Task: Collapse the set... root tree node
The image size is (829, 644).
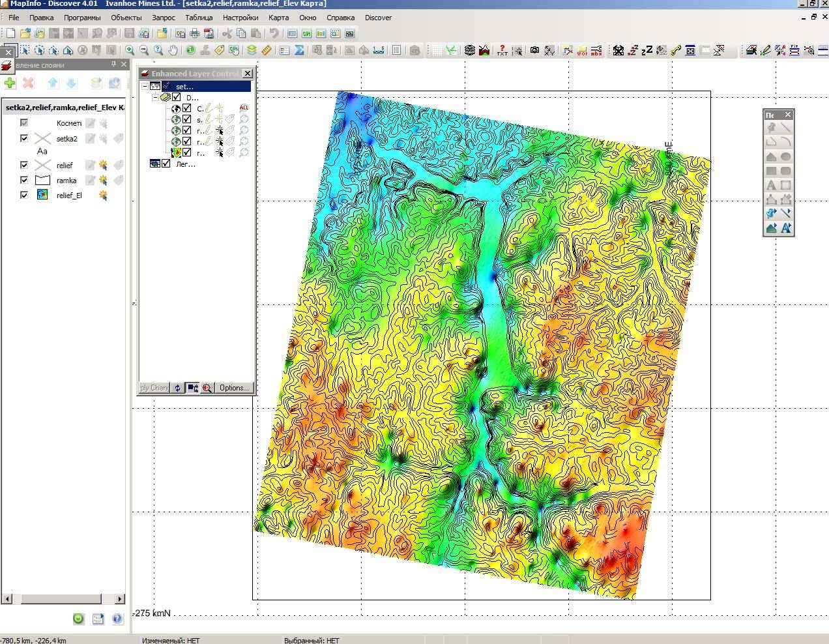Action: click(145, 86)
